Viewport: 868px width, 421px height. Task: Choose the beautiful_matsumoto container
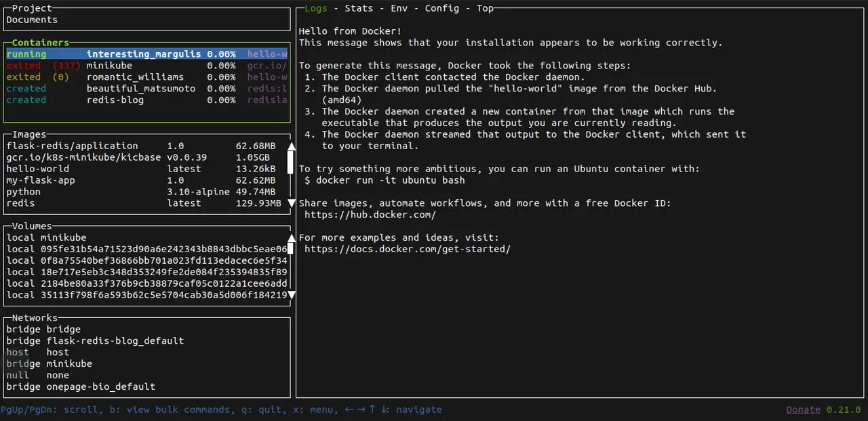tap(140, 89)
